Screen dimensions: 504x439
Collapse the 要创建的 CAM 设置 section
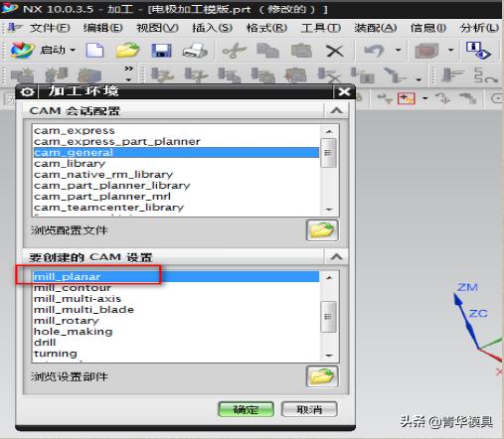coord(336,256)
